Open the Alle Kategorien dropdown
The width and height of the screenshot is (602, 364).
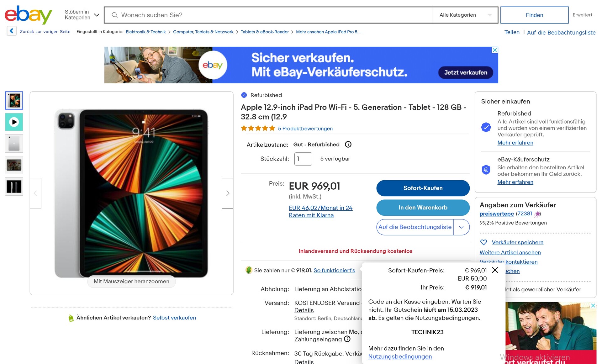(465, 15)
